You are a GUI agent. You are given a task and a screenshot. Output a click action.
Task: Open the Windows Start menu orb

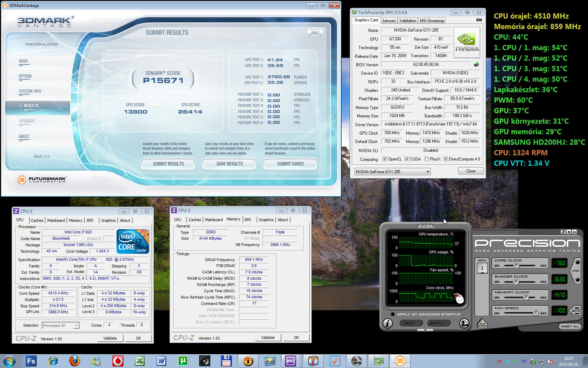(x=9, y=361)
